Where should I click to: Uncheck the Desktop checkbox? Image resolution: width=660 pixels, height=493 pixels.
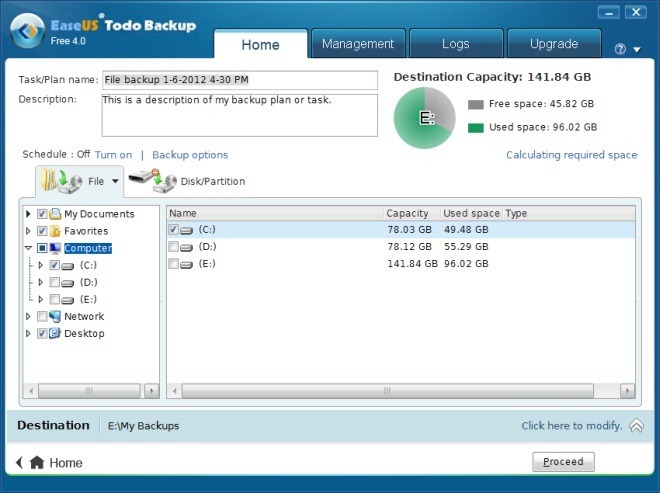pyautogui.click(x=42, y=333)
